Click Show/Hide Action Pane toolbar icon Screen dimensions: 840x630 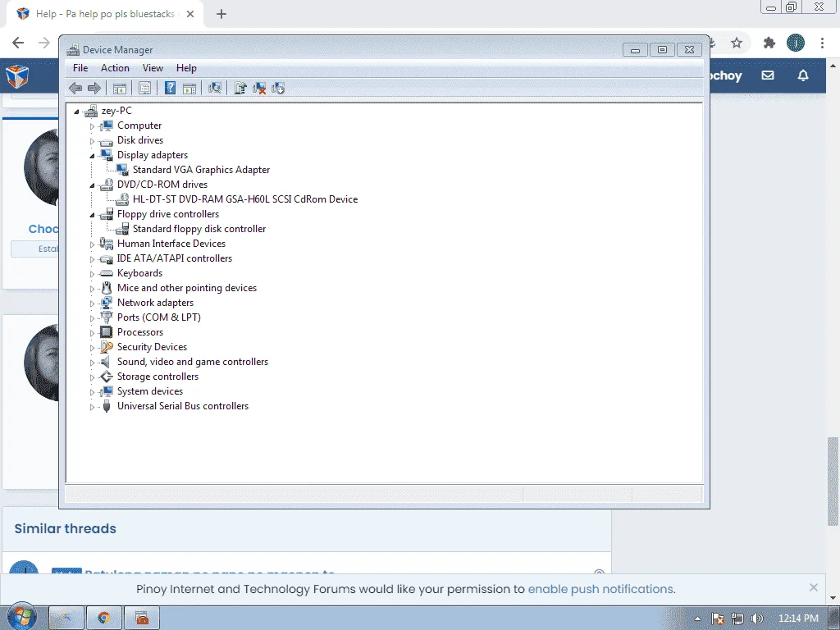pos(189,89)
